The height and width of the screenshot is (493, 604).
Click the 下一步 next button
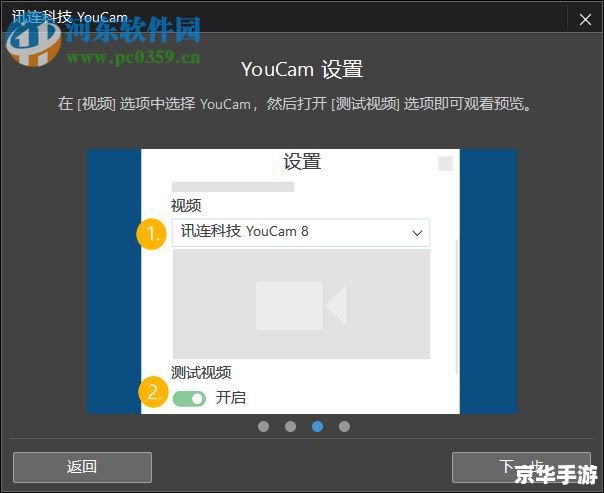(x=521, y=467)
